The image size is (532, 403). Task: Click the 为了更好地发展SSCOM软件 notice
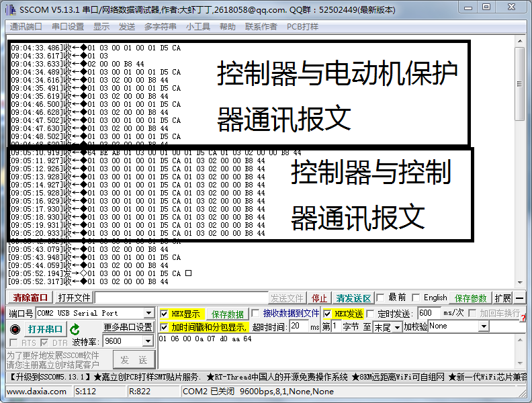pyautogui.click(x=52, y=355)
